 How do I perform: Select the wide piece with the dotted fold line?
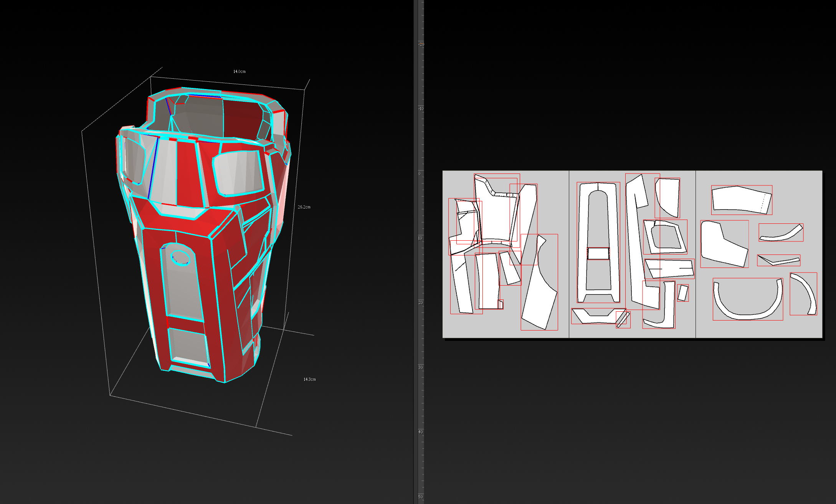coord(742,200)
